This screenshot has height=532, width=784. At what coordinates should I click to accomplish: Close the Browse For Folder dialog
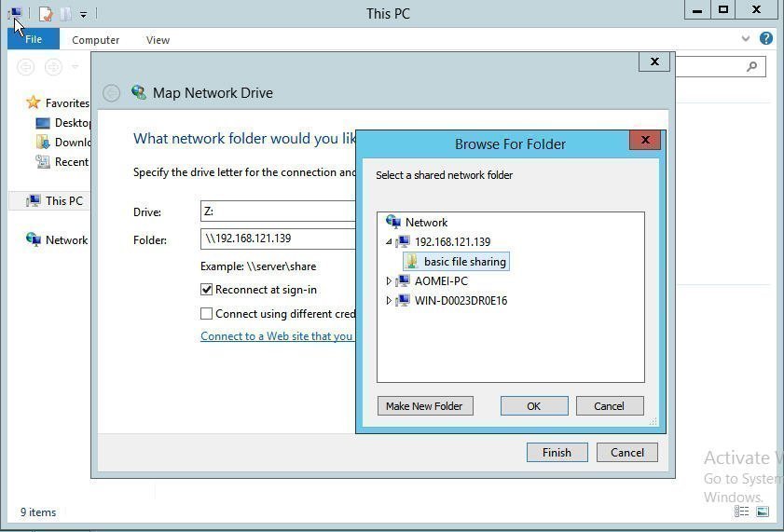coord(645,140)
